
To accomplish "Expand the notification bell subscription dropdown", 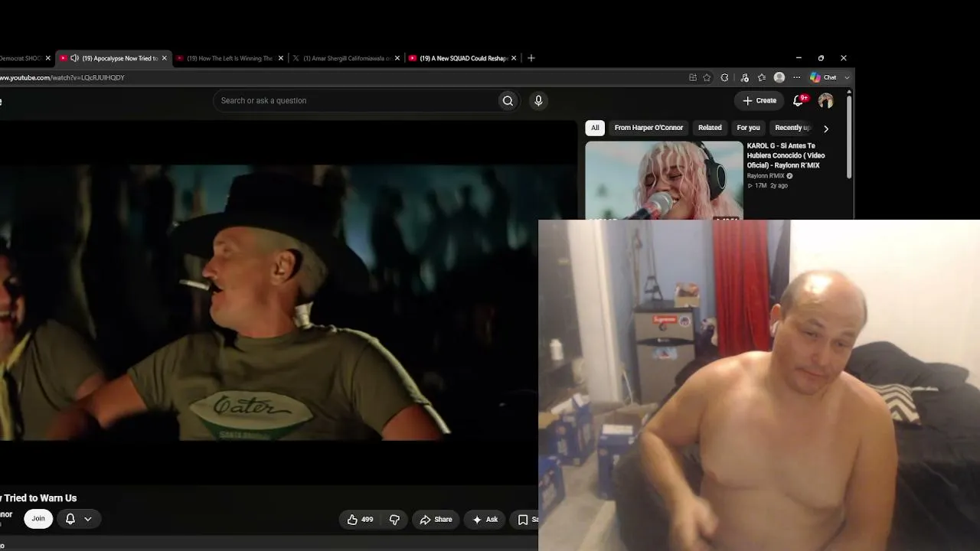I will pyautogui.click(x=87, y=519).
